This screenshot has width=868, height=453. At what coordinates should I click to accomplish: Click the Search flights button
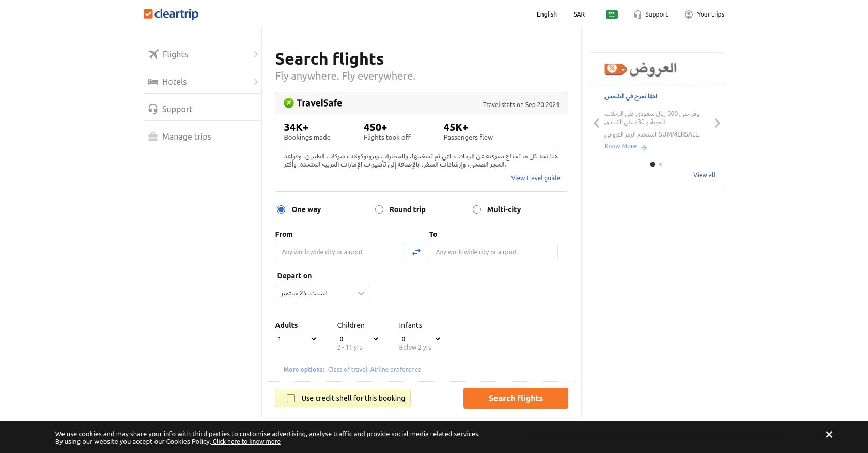point(516,398)
